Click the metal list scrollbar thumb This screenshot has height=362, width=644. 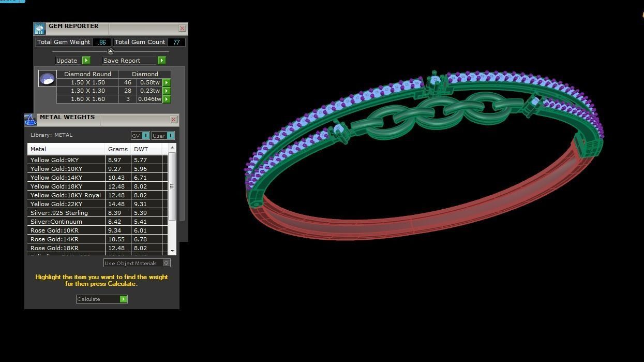172,186
